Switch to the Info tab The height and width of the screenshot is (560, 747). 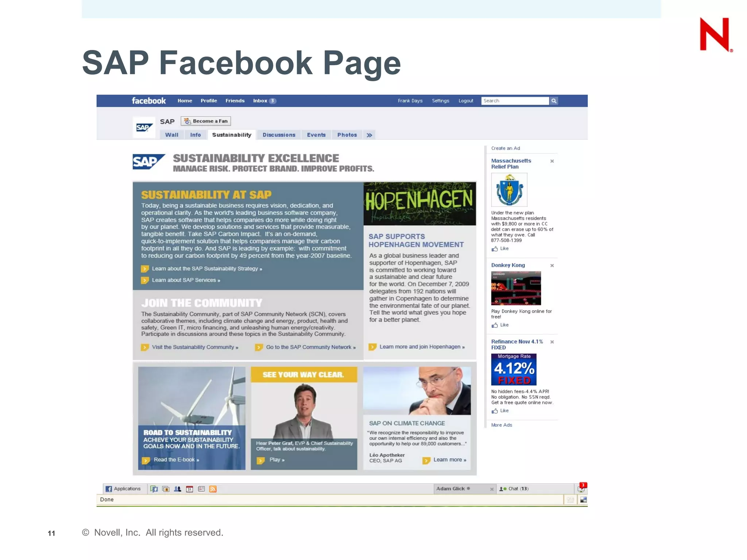pyautogui.click(x=196, y=135)
